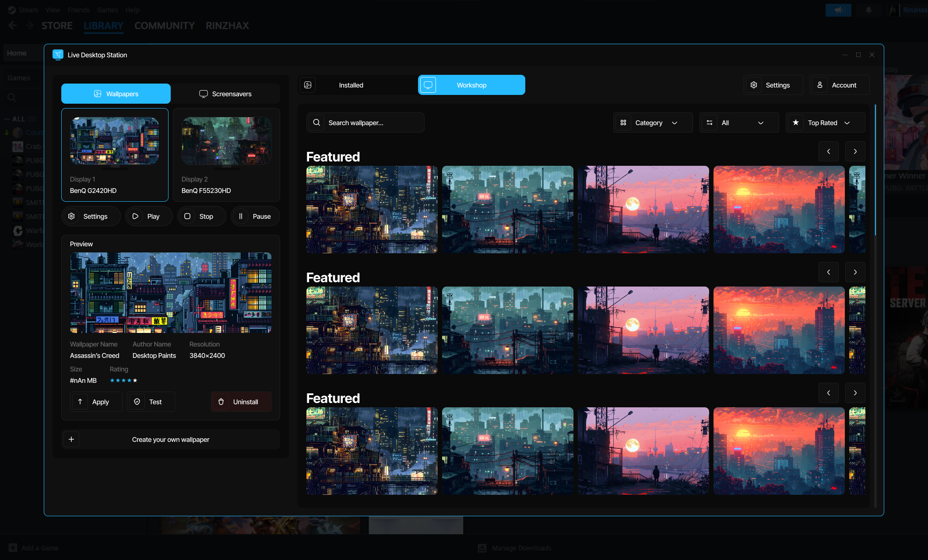Open the teal rainy city wallpaper in first row
Screen dimensions: 928x560
508,210
